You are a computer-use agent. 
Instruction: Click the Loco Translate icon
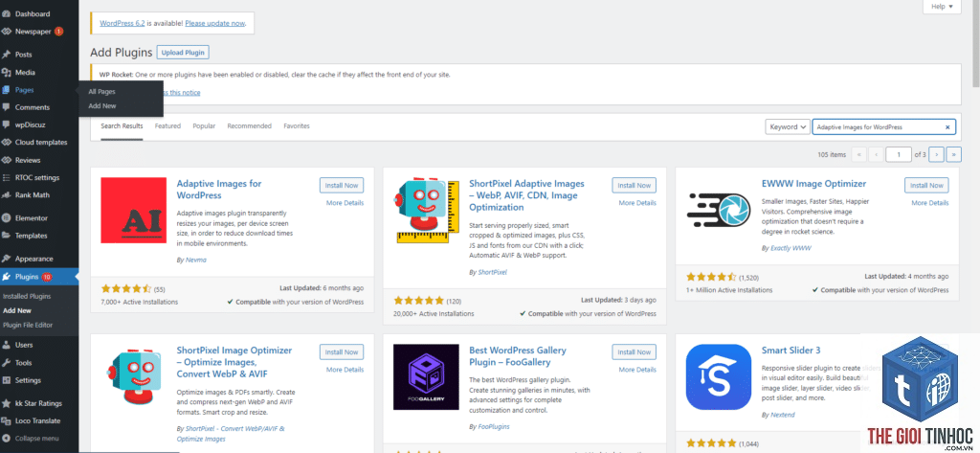[x=7, y=420]
